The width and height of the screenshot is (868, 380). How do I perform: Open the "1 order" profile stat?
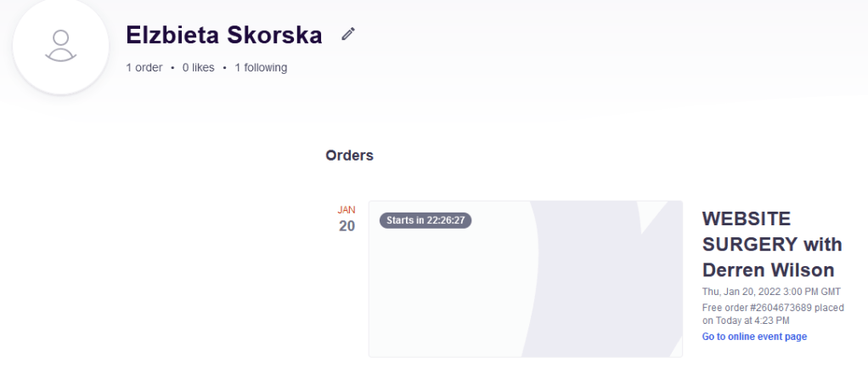click(x=144, y=68)
